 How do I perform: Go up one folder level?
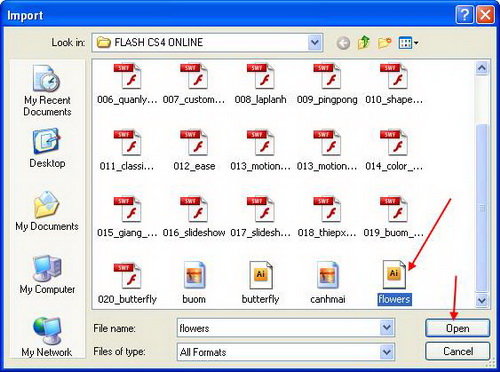[x=364, y=42]
